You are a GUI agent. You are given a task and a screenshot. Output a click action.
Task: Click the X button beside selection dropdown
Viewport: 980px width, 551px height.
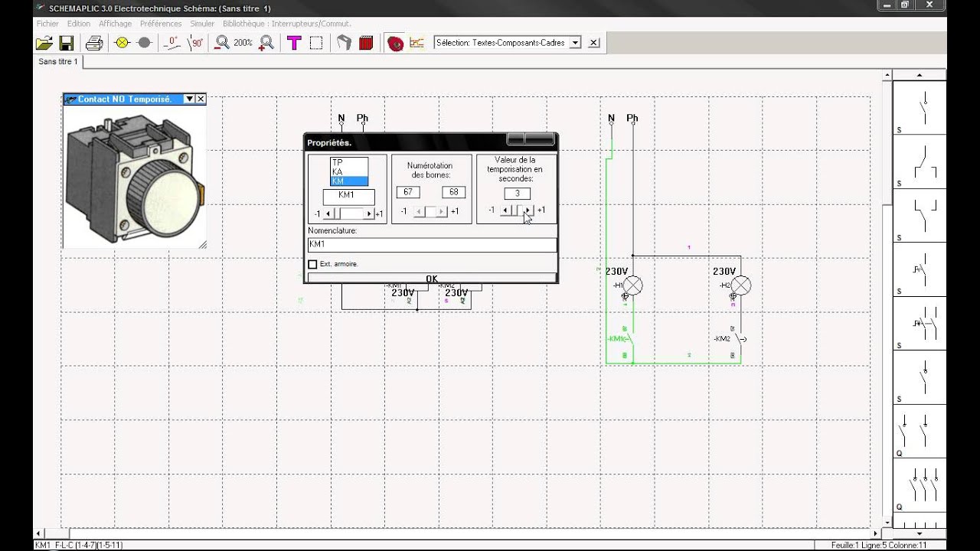594,43
